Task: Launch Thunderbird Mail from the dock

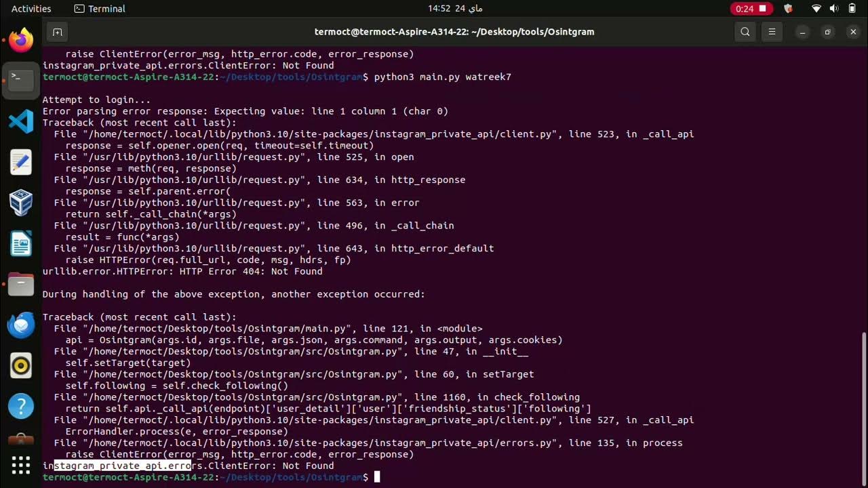Action: [x=21, y=325]
